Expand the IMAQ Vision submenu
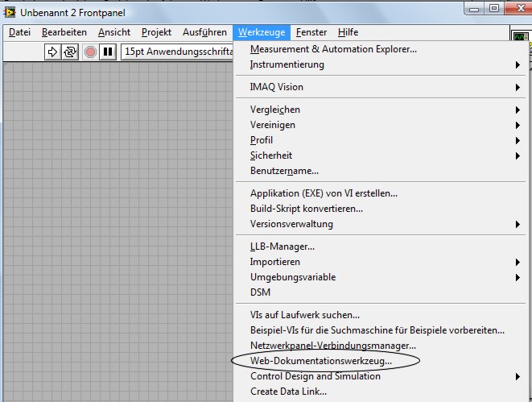532x402 pixels. click(x=381, y=87)
